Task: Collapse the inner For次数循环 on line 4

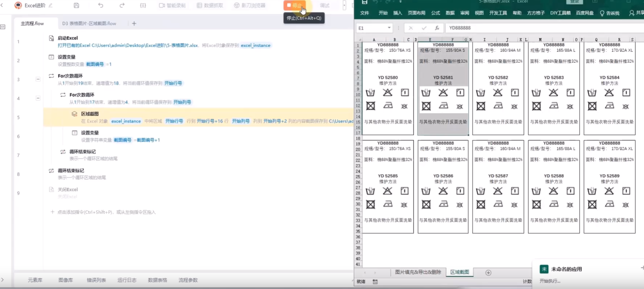Action: click(38, 98)
